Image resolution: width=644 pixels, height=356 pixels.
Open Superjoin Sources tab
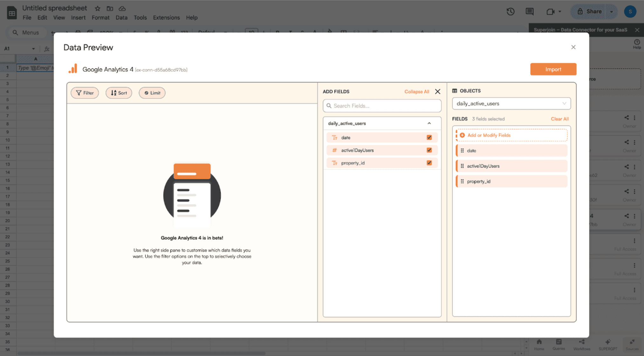(632, 345)
